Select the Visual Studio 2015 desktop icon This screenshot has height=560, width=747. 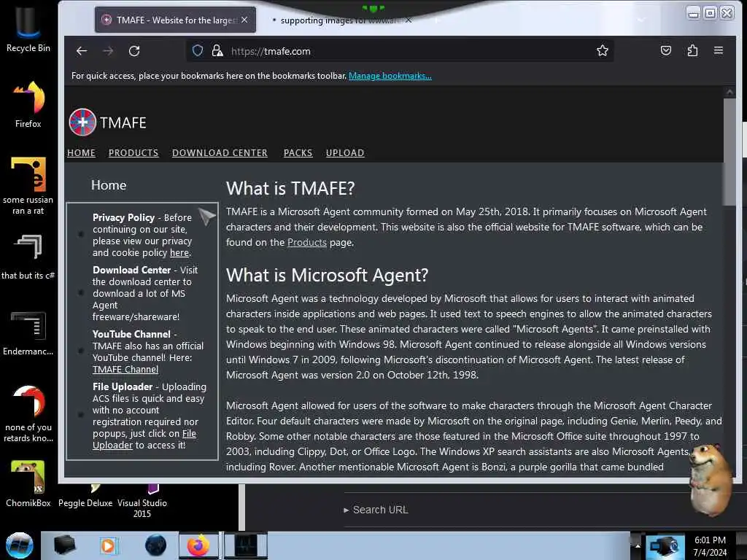tap(142, 502)
